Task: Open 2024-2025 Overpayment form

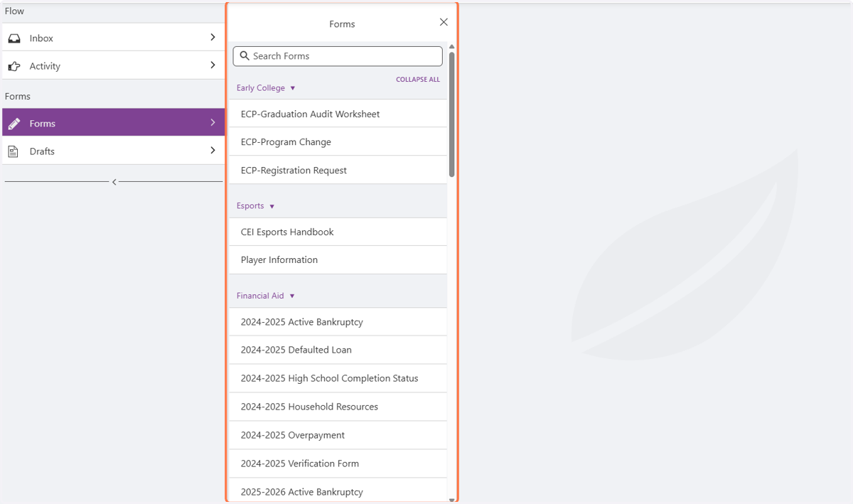Action: coord(338,435)
